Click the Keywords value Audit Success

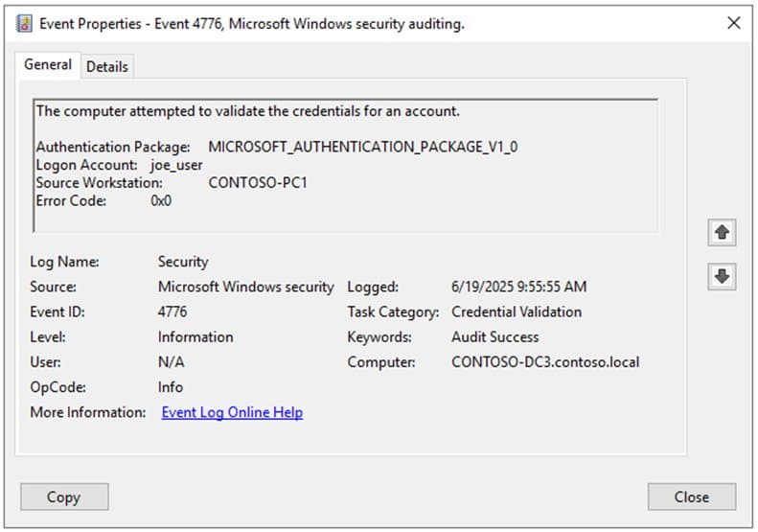[x=494, y=337]
